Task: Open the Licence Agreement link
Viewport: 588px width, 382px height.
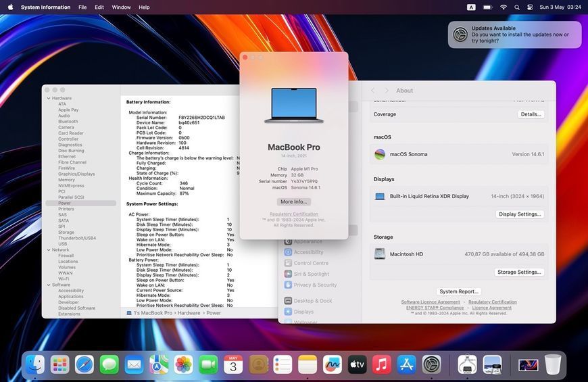Action: 491,308
